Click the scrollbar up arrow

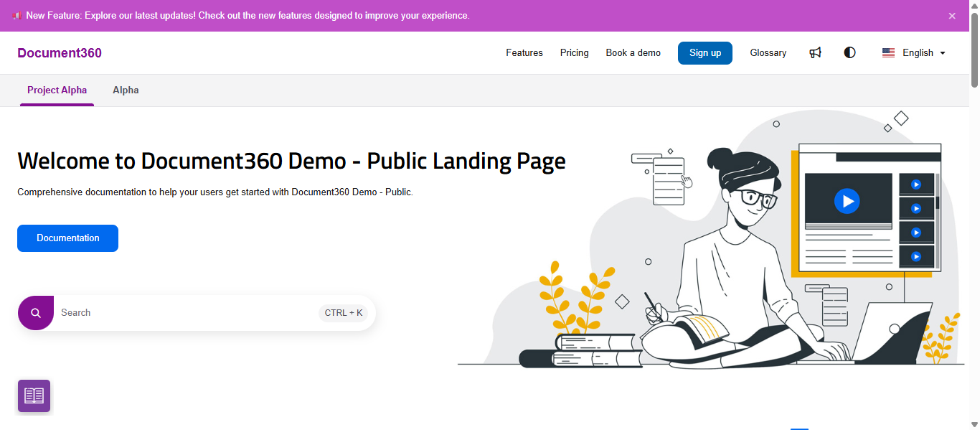(974, 5)
